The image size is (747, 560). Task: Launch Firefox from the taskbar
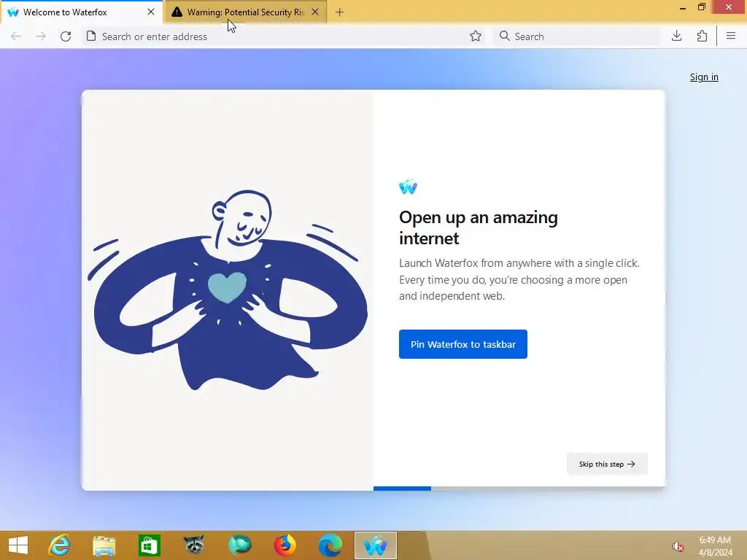click(285, 545)
